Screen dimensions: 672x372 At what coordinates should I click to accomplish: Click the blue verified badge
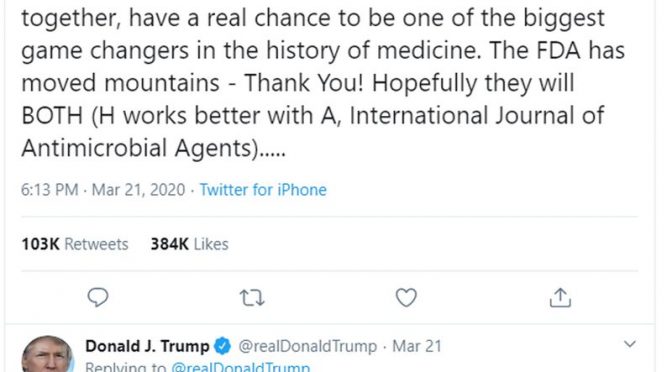(x=222, y=346)
